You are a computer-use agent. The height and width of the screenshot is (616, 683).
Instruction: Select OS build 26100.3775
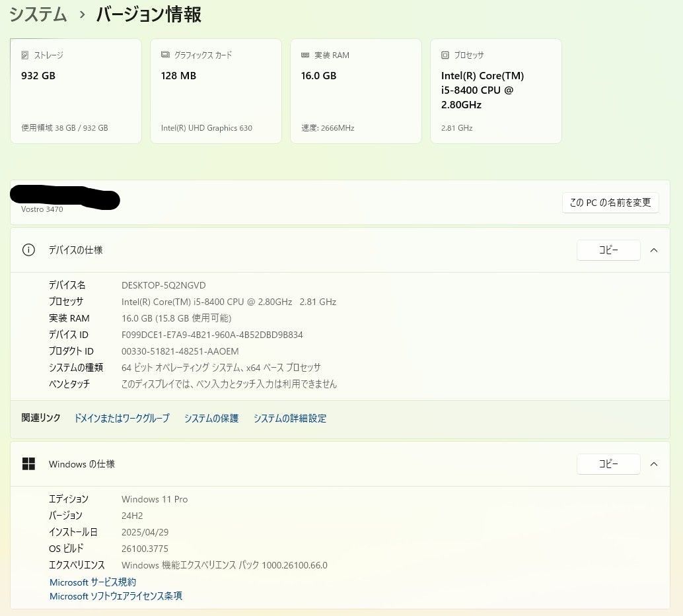(145, 549)
